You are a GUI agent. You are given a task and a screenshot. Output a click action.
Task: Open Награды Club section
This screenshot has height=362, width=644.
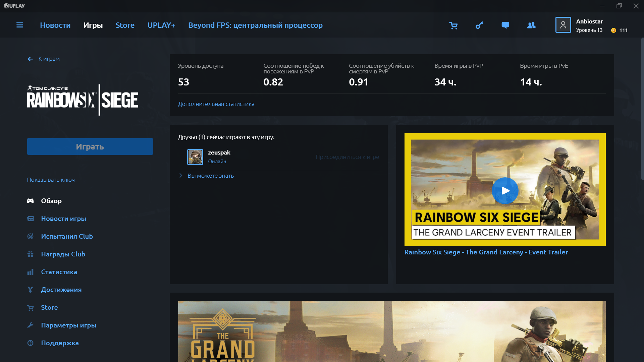pos(63,254)
